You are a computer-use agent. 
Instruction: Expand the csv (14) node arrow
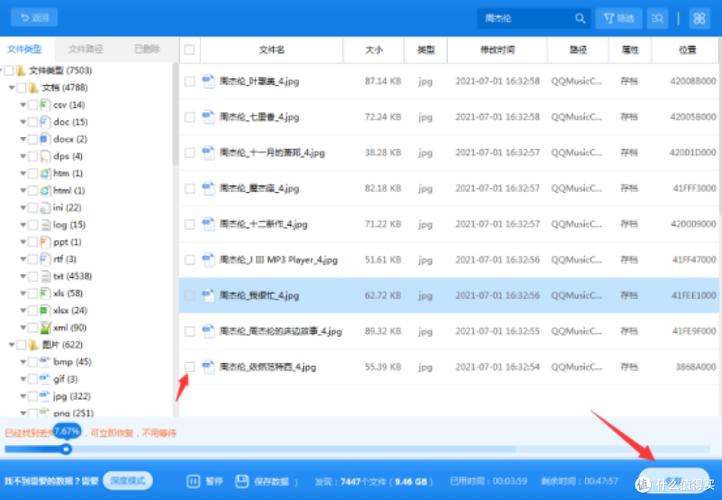pyautogui.click(x=23, y=105)
